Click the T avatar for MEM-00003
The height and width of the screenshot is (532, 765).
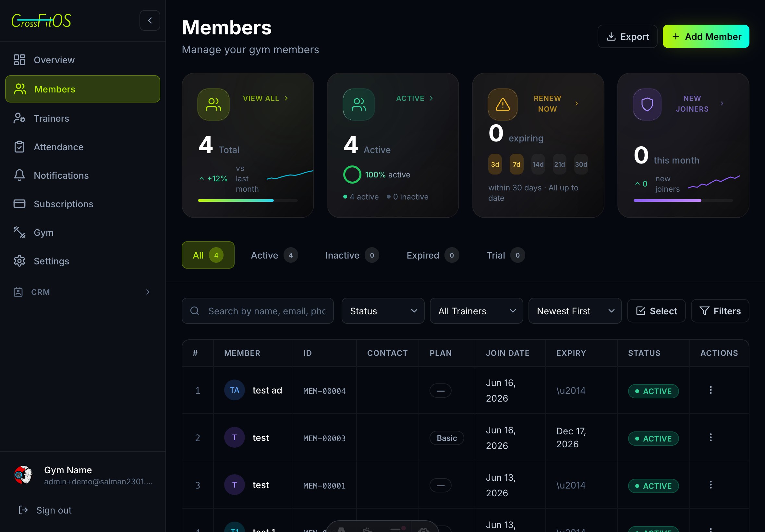234,437
